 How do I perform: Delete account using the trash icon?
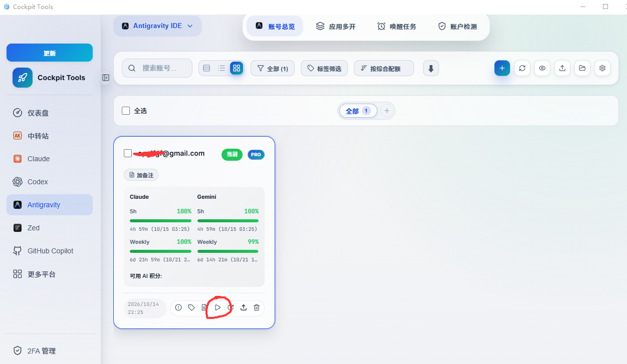[257, 307]
